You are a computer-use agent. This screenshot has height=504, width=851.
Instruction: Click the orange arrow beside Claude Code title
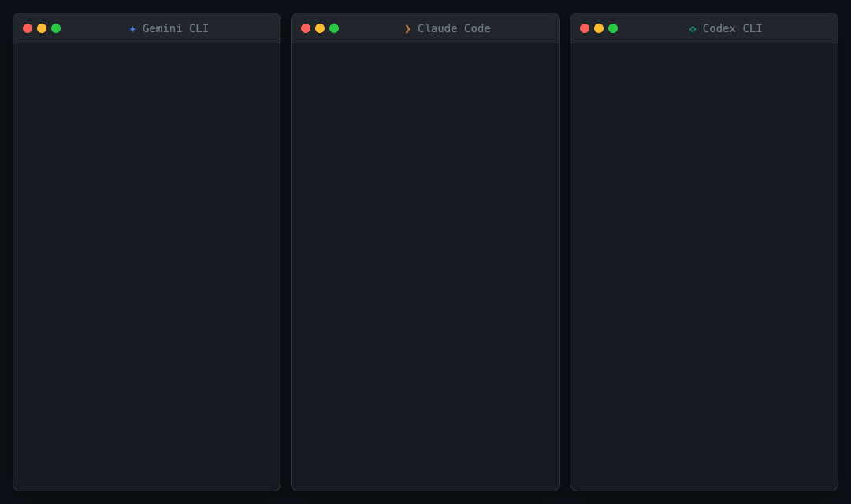[407, 28]
